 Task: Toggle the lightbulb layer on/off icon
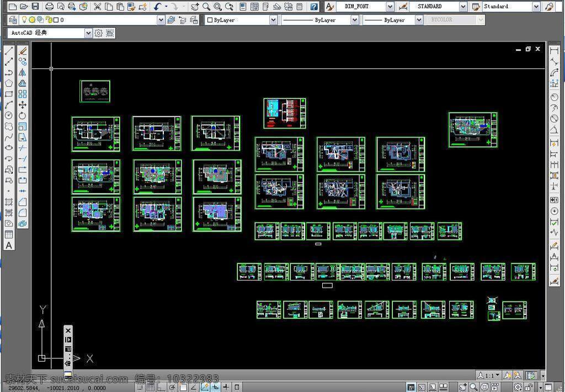(x=24, y=20)
